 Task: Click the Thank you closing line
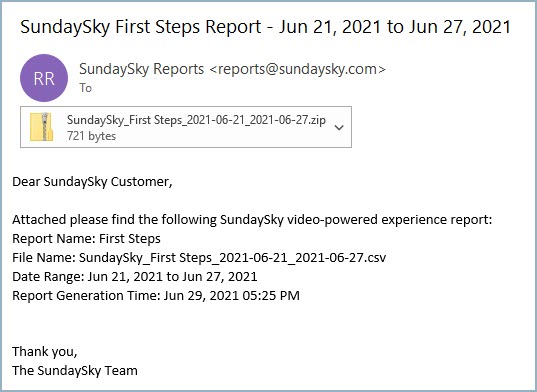(45, 352)
